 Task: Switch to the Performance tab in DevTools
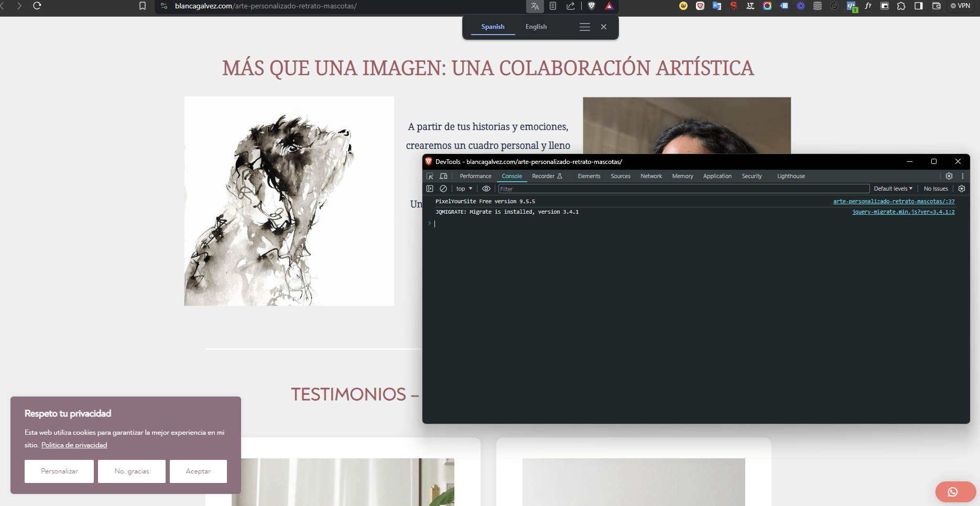475,176
